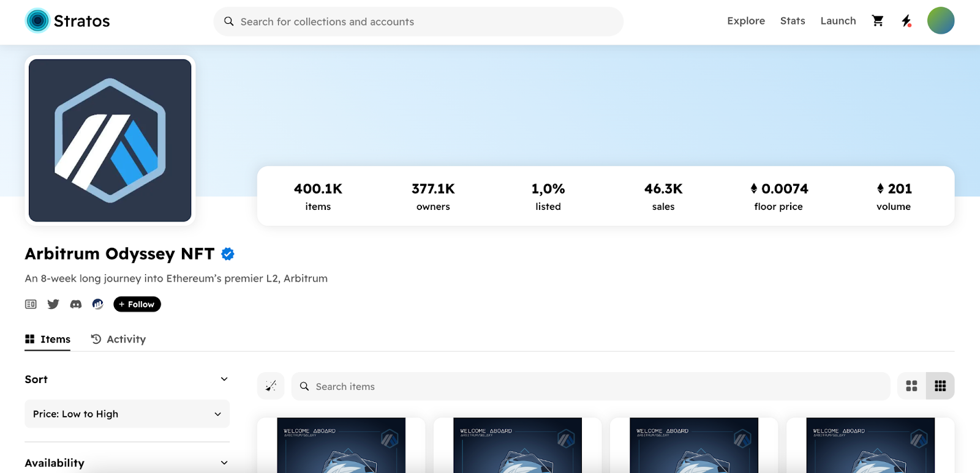Screen dimensions: 980x473
Task: Click the 400.1K items stat
Action: click(x=318, y=196)
